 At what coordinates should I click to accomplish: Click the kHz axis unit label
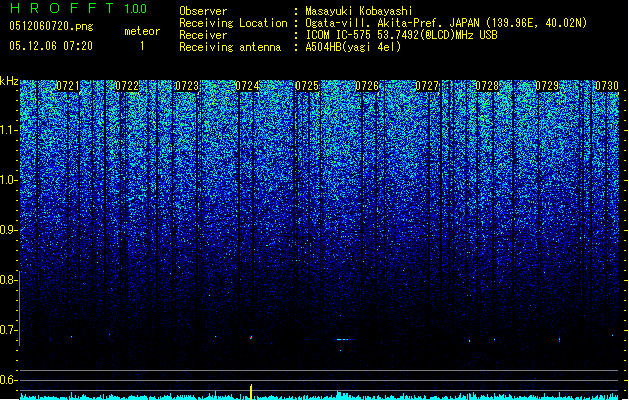(x=9, y=81)
